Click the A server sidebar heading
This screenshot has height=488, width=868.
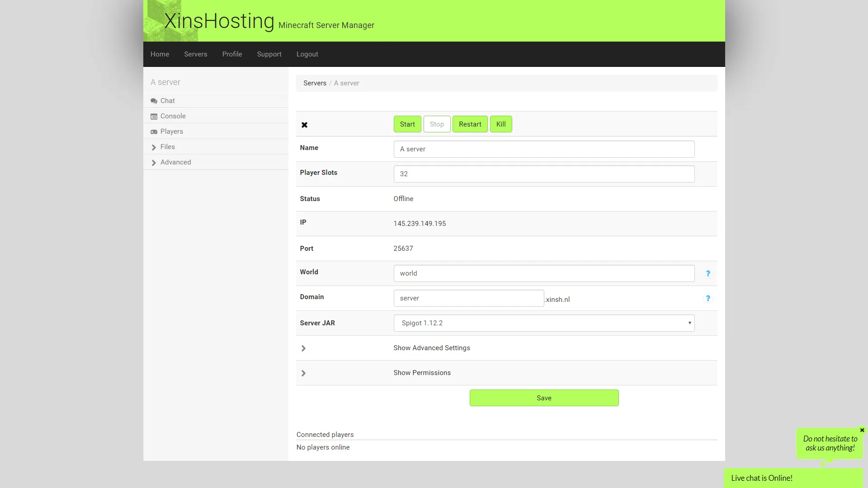coord(165,82)
